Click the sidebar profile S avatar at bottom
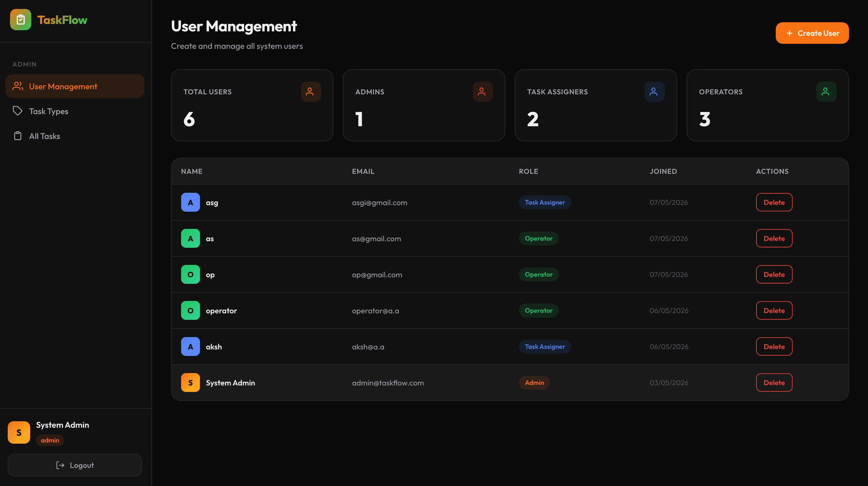Image resolution: width=868 pixels, height=486 pixels. (x=19, y=432)
